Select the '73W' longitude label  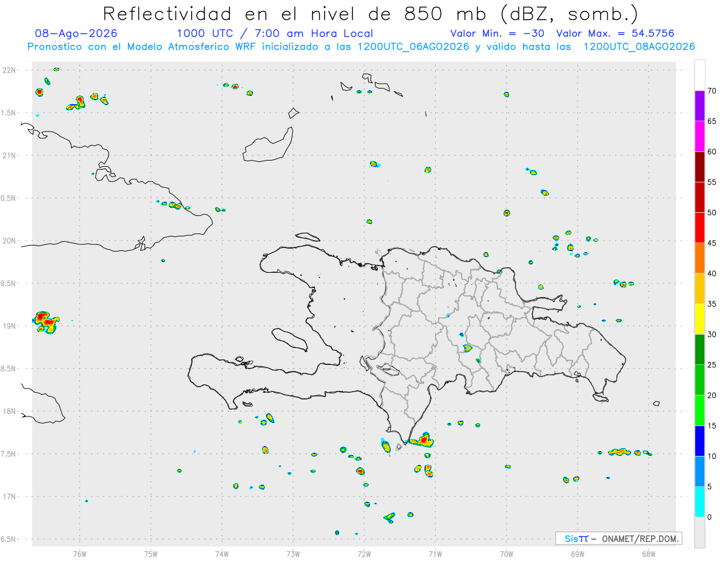pos(293,554)
